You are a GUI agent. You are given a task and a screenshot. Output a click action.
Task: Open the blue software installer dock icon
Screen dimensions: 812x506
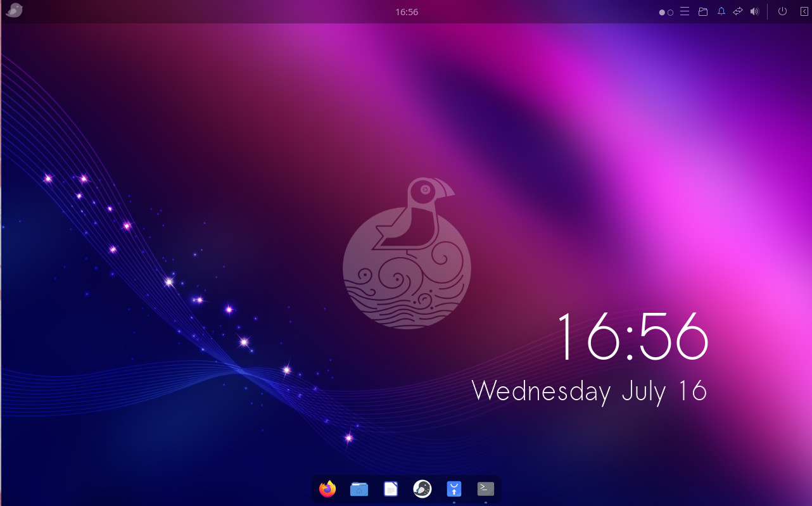[454, 489]
